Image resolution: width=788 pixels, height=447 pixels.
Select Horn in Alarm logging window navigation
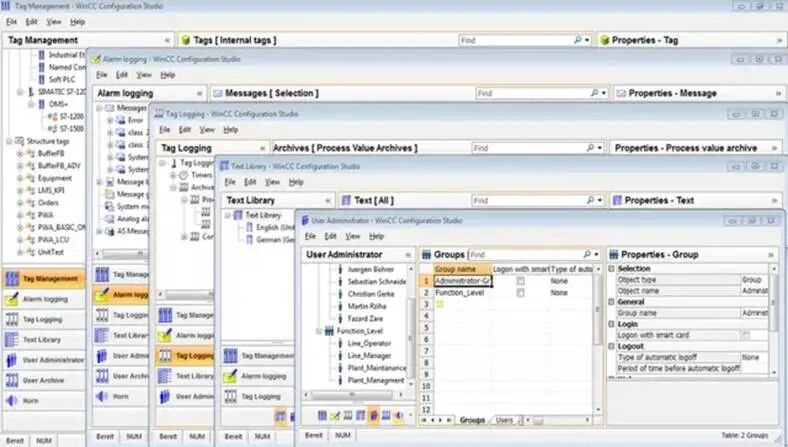click(x=121, y=396)
